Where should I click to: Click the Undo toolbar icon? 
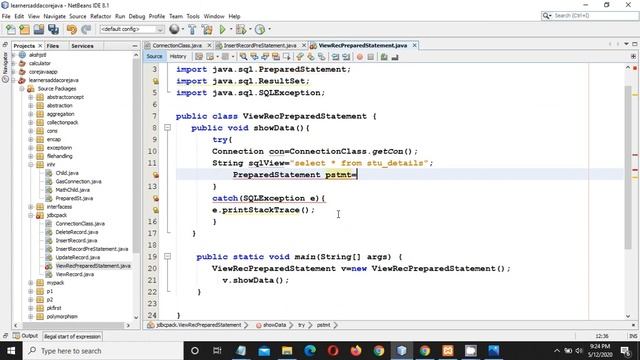(x=72, y=29)
